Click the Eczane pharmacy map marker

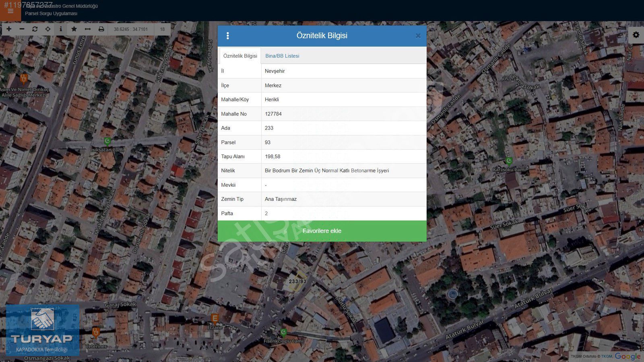tap(215, 319)
